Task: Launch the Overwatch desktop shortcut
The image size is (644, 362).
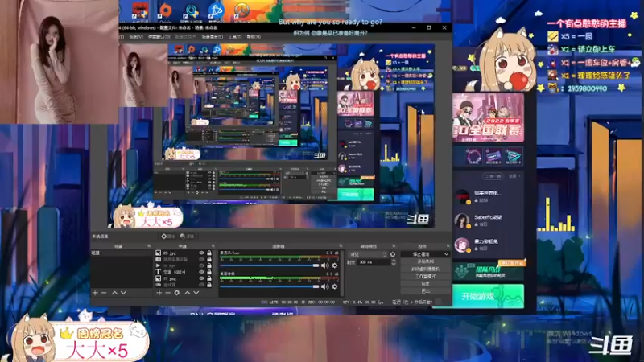Action: coord(242,11)
